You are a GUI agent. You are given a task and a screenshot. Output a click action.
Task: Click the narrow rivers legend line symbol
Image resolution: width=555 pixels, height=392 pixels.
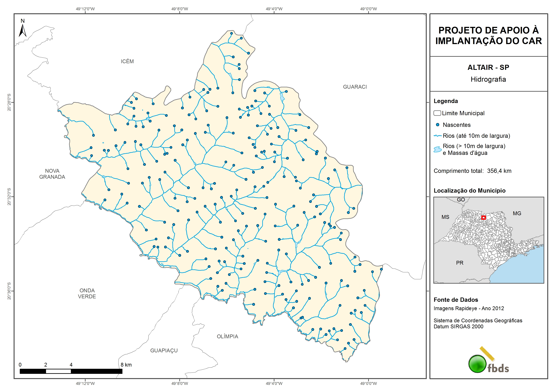(x=437, y=136)
